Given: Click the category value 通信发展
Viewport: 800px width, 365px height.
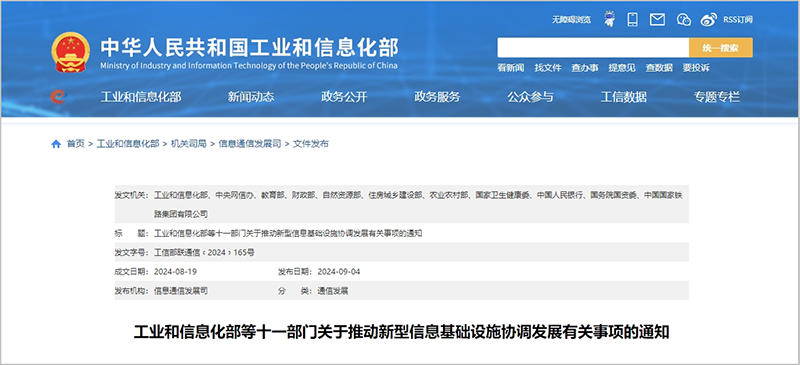Looking at the screenshot, I should [x=333, y=291].
